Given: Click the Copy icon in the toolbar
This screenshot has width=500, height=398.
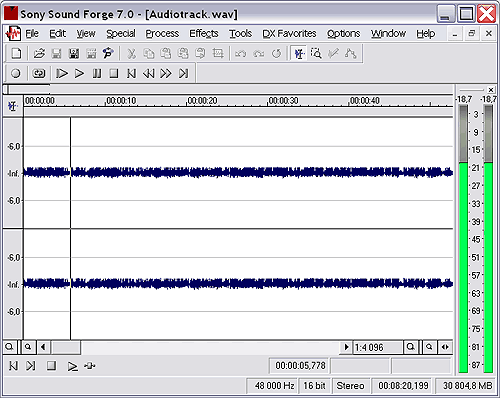Looking at the screenshot, I should coord(149,53).
